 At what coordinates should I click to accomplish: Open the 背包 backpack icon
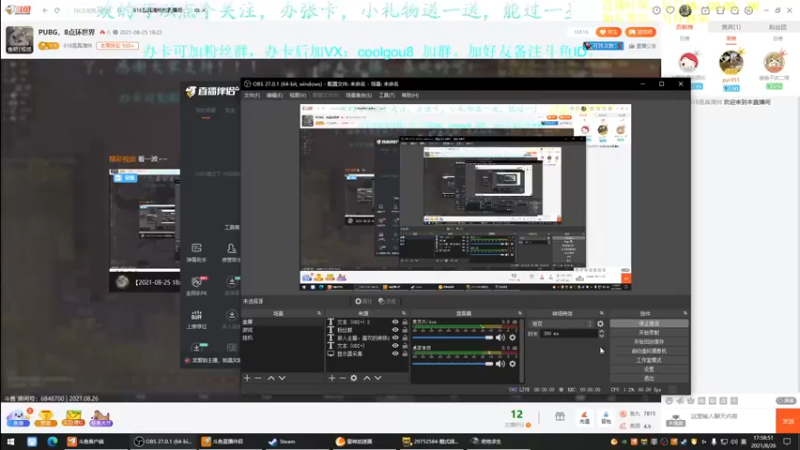coord(606,418)
